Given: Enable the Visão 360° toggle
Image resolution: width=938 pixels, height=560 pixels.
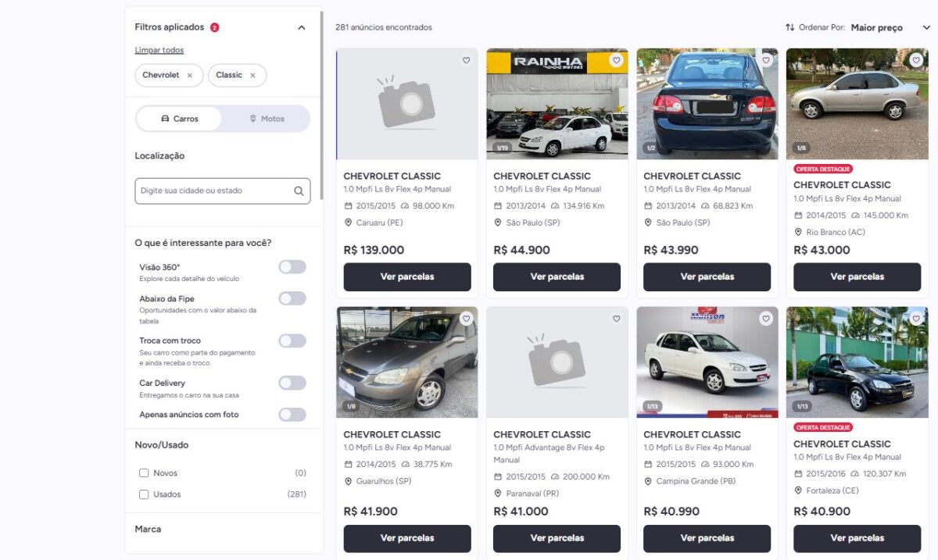Looking at the screenshot, I should pyautogui.click(x=292, y=267).
